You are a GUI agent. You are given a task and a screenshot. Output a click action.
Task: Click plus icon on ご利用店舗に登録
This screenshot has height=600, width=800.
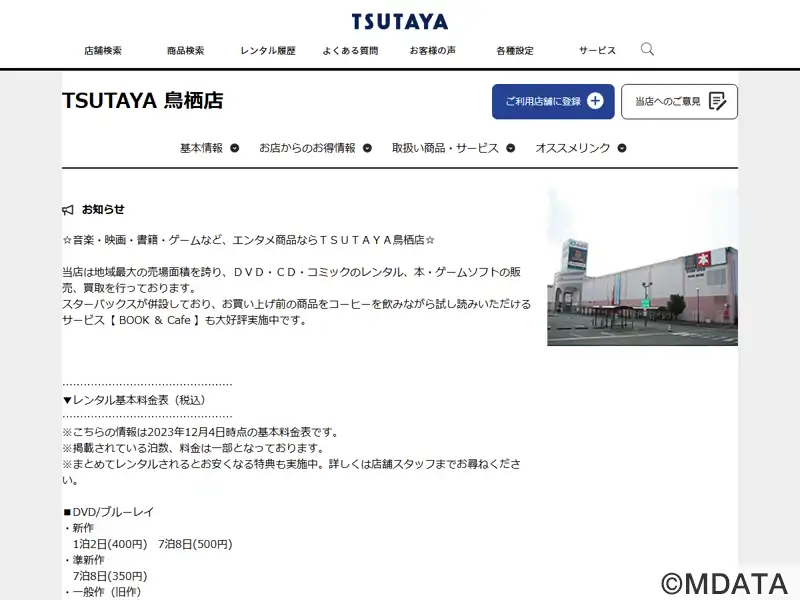tap(595, 101)
